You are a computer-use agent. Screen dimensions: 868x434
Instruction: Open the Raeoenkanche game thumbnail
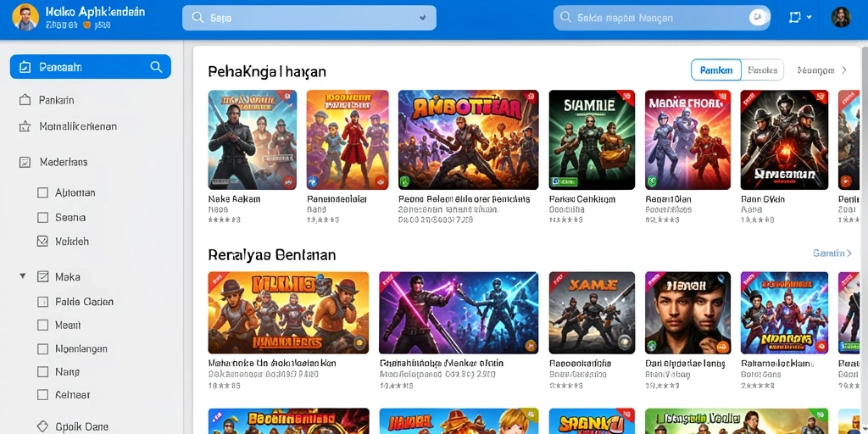592,313
